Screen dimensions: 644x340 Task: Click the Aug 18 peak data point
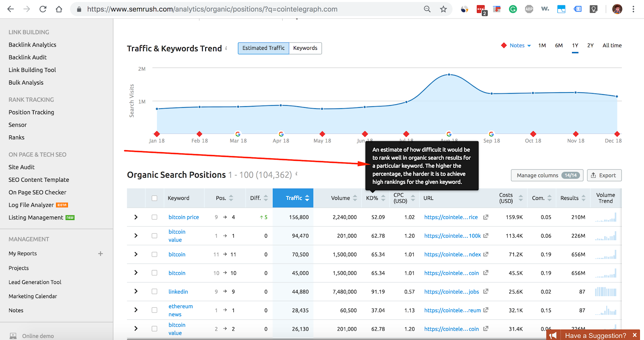449,74
